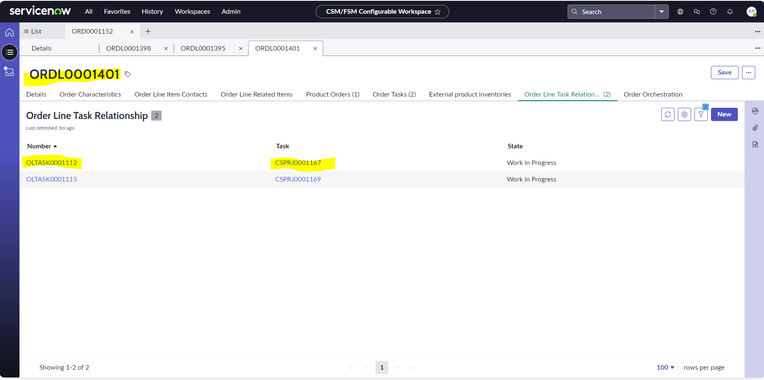This screenshot has width=764, height=380.
Task: Open the CSPRJ0001167 task link
Action: click(298, 163)
